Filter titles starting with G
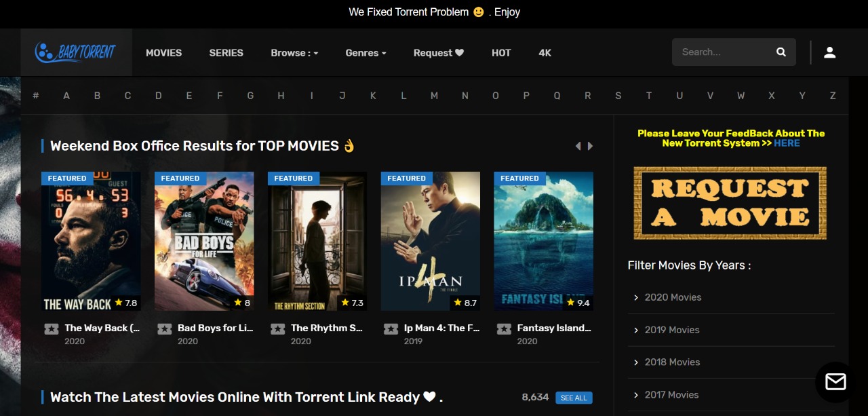 tap(250, 96)
